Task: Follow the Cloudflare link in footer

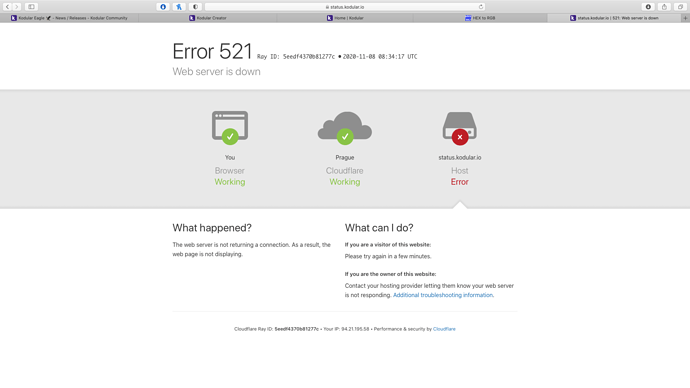Action: 444,329
